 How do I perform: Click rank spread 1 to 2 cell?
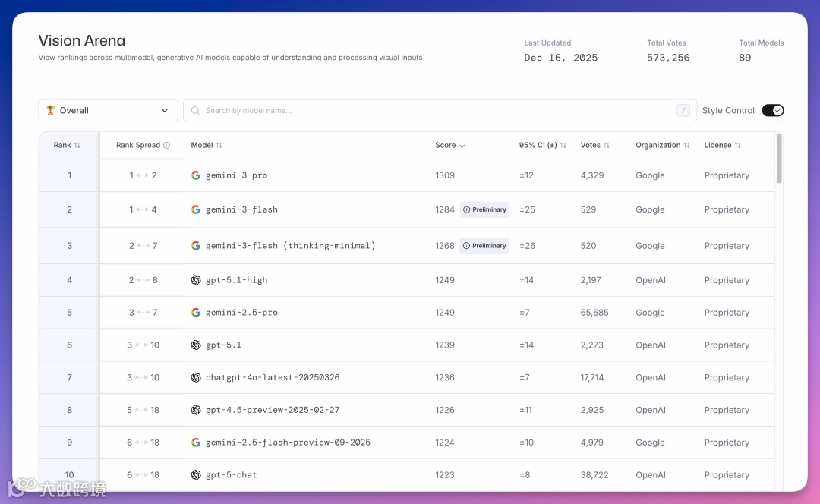pyautogui.click(x=143, y=175)
